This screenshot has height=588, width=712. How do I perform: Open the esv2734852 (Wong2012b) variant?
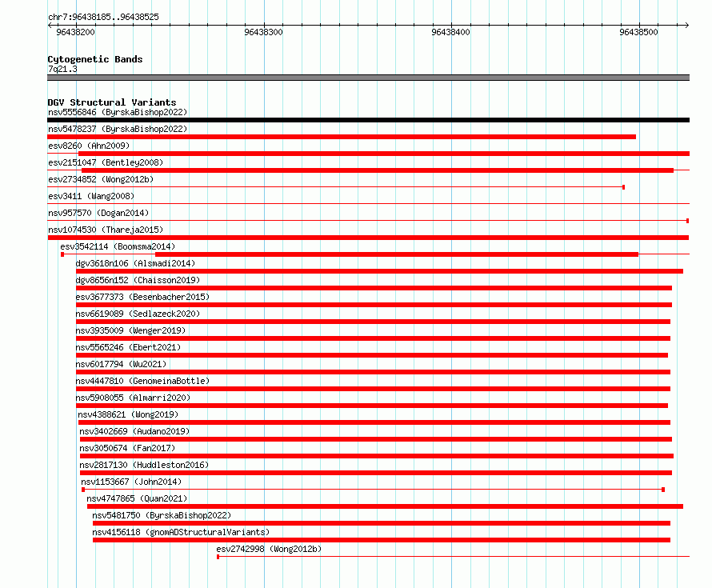[x=101, y=179]
